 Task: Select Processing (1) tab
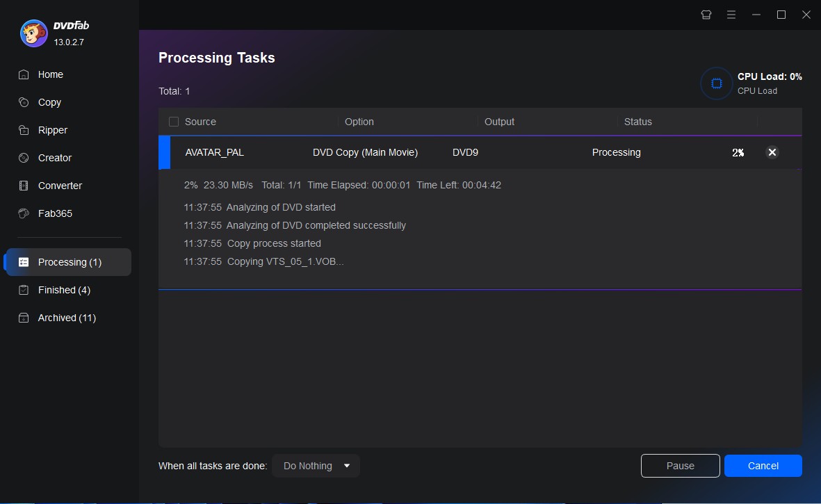[x=68, y=261]
